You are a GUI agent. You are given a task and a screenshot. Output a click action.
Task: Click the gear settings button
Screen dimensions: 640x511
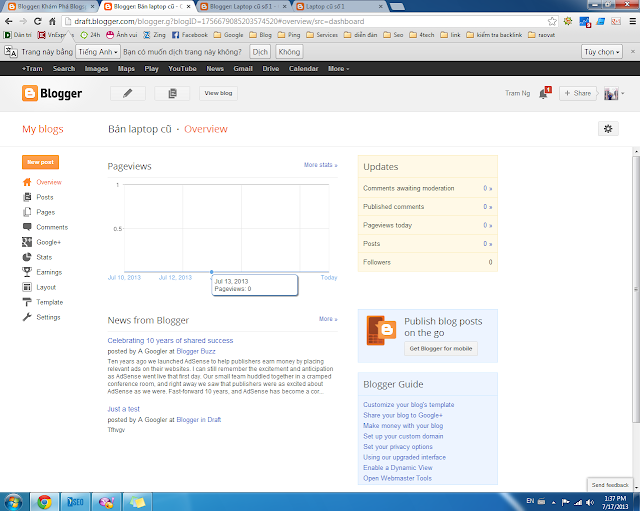click(x=608, y=129)
